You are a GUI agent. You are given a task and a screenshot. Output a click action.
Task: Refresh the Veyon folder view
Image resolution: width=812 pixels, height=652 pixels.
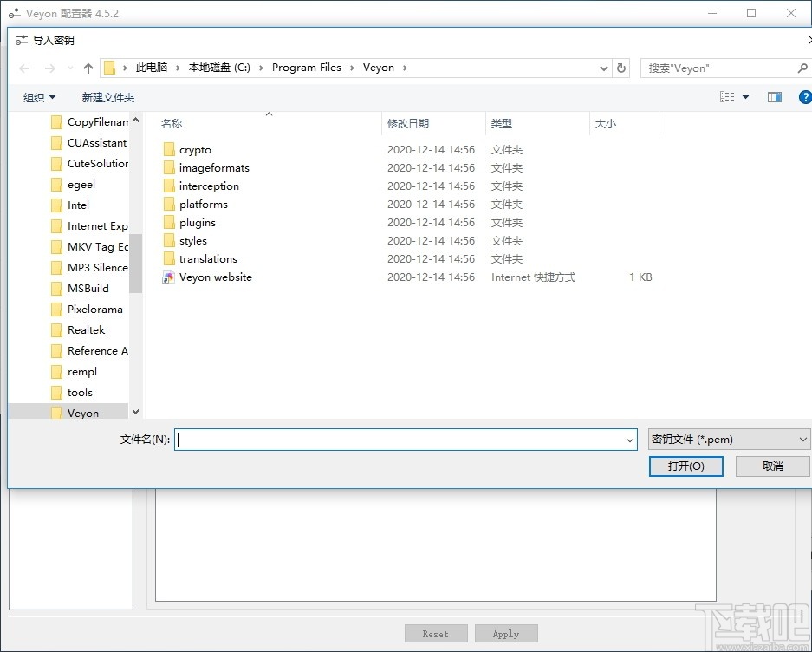click(x=620, y=68)
